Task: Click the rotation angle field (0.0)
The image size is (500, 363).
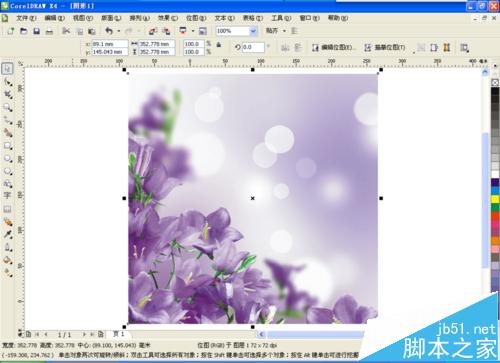Action: coord(253,47)
